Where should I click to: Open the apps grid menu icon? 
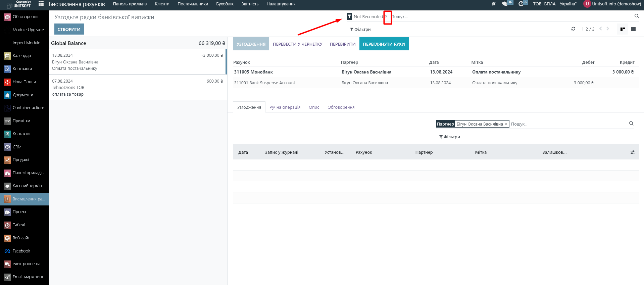coord(41,4)
